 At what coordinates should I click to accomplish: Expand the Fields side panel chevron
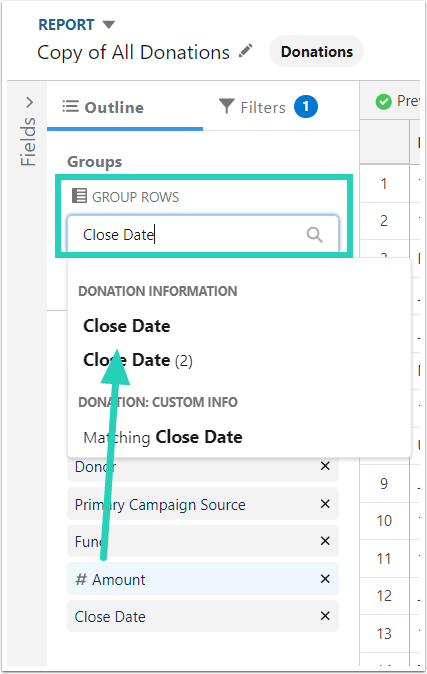point(29,102)
